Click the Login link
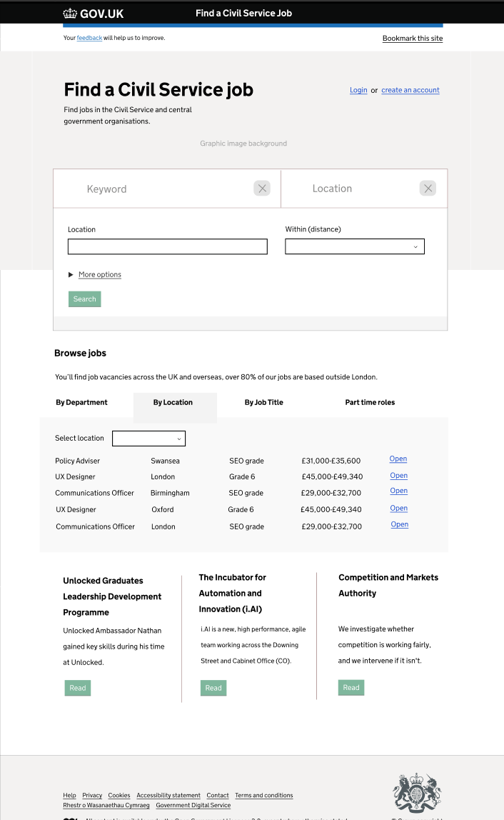The image size is (504, 820). pos(358,91)
